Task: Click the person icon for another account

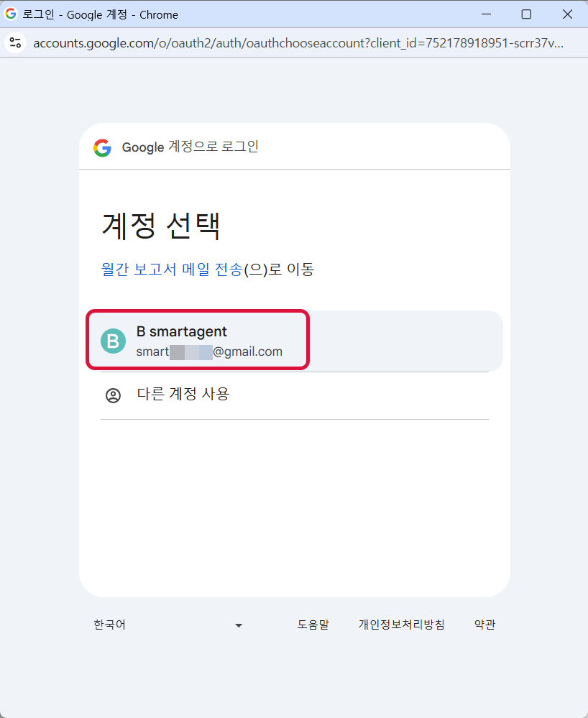Action: (113, 395)
